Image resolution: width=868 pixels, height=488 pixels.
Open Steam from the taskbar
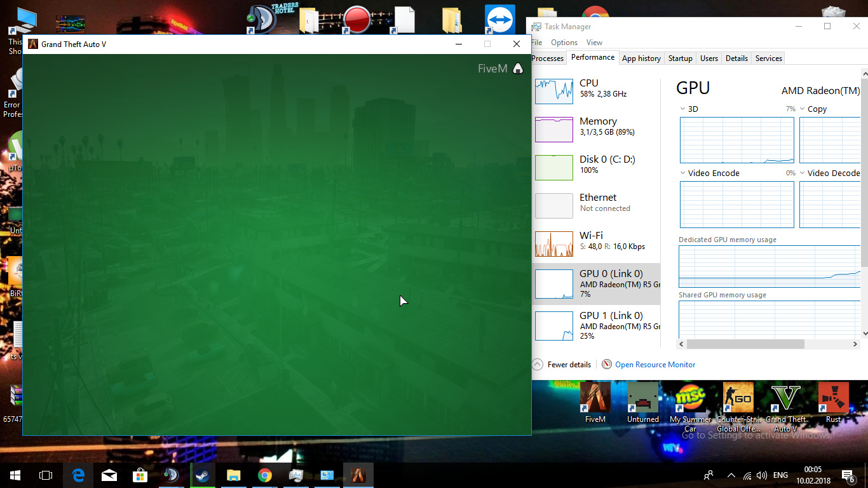(x=203, y=475)
